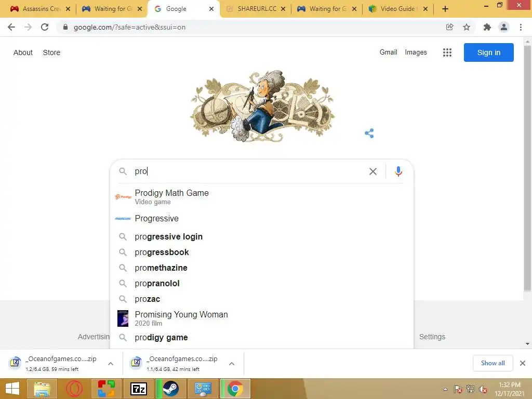The image size is (532, 399).
Task: Close the SHAREURL.CC tab
Action: pos(283,9)
